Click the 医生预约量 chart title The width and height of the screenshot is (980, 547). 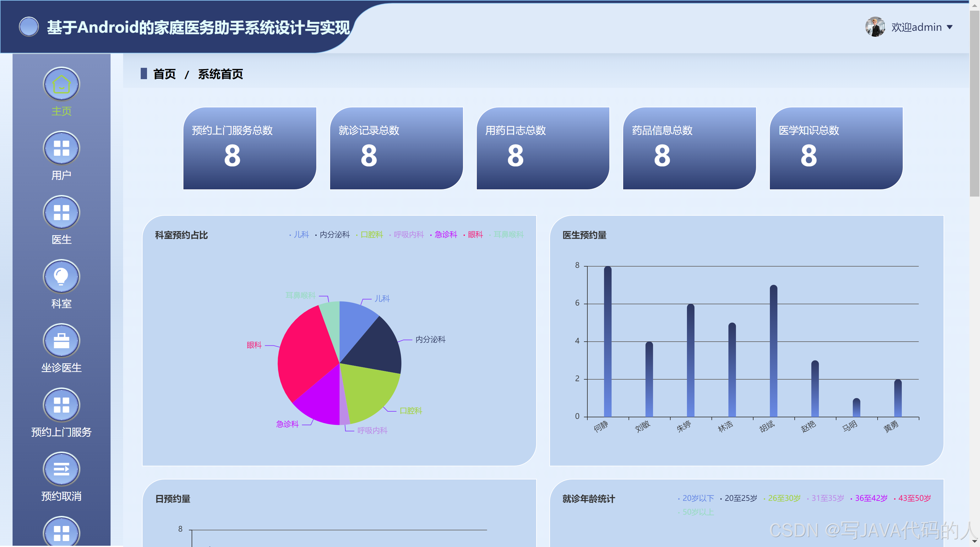pyautogui.click(x=584, y=235)
